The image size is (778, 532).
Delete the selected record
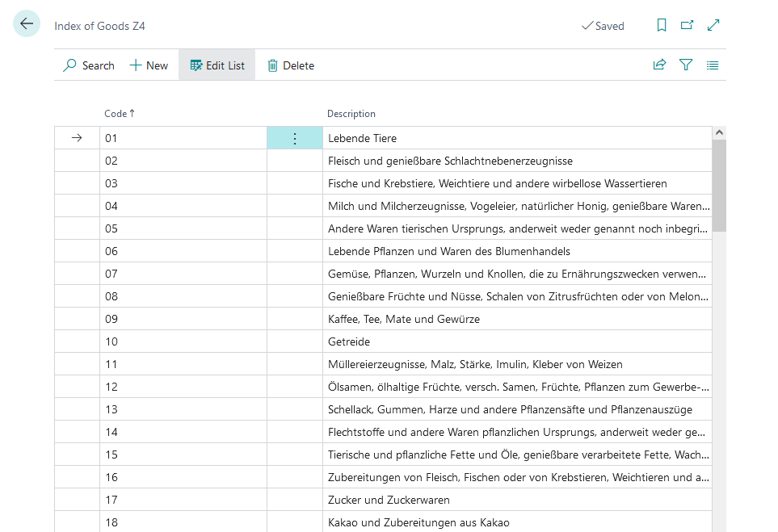pos(291,65)
